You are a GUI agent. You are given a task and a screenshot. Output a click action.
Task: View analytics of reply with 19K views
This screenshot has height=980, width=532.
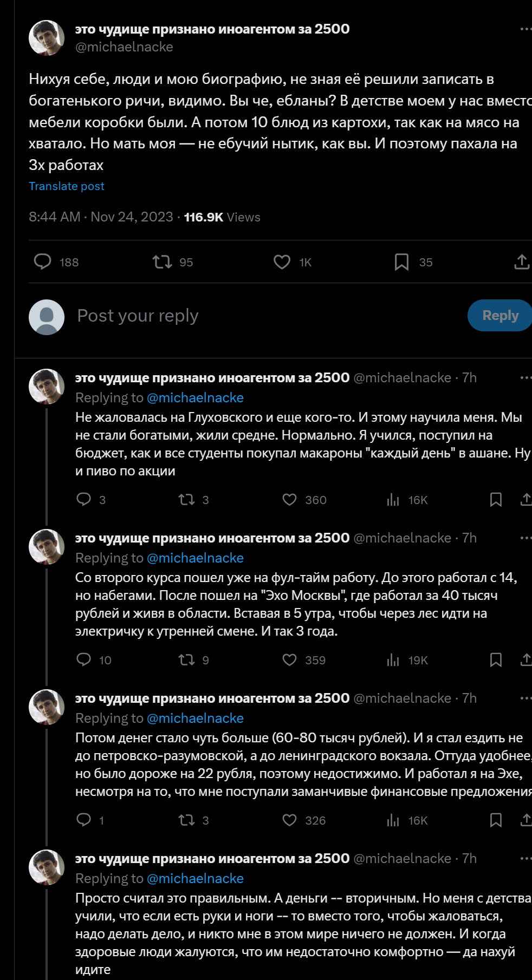pyautogui.click(x=393, y=660)
